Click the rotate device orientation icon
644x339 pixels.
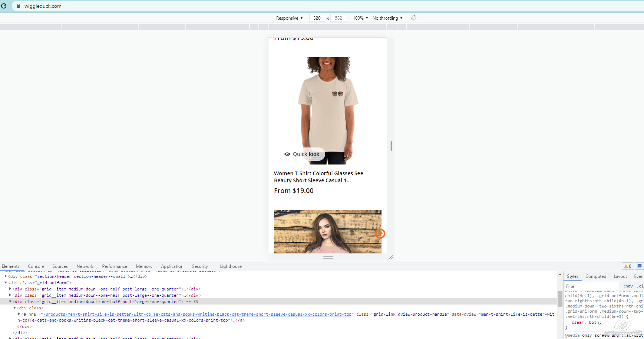[x=414, y=18]
